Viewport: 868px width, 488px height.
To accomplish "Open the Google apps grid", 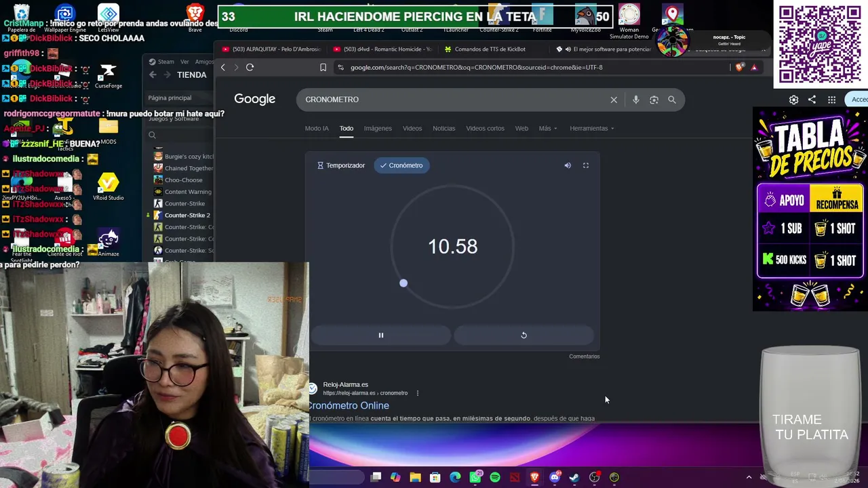I will [831, 100].
